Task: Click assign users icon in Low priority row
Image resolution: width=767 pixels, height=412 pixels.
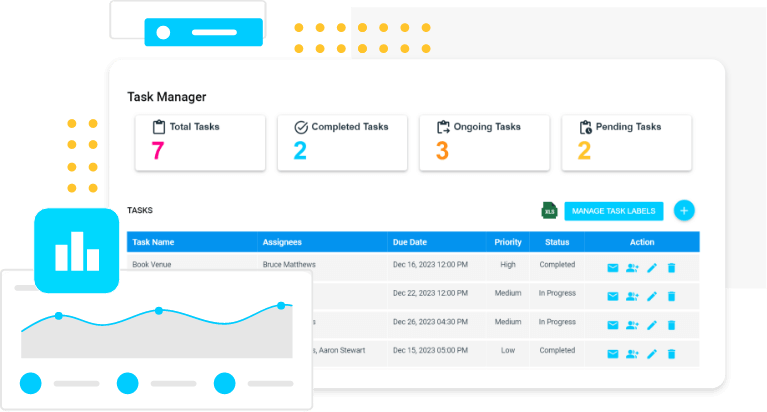Action: 632,354
